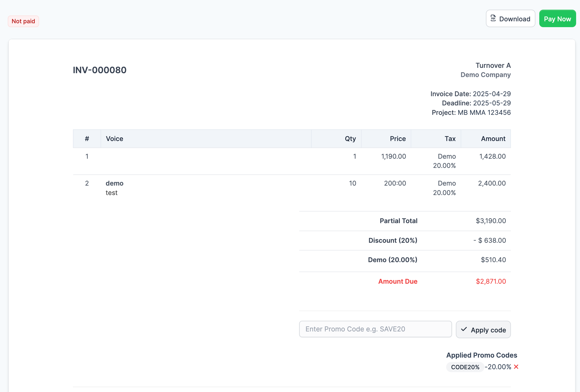Click the Demo Company name text

[485, 75]
